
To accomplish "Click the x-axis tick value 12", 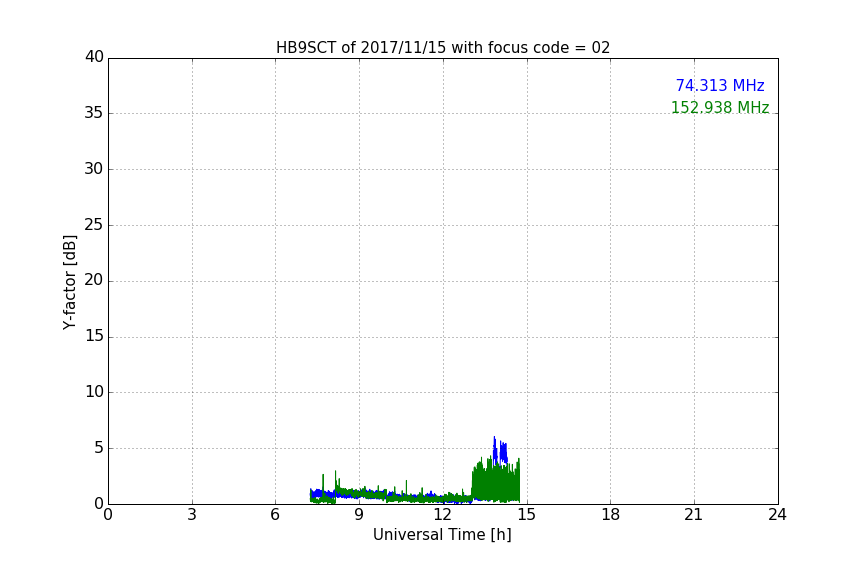I will pos(442,515).
